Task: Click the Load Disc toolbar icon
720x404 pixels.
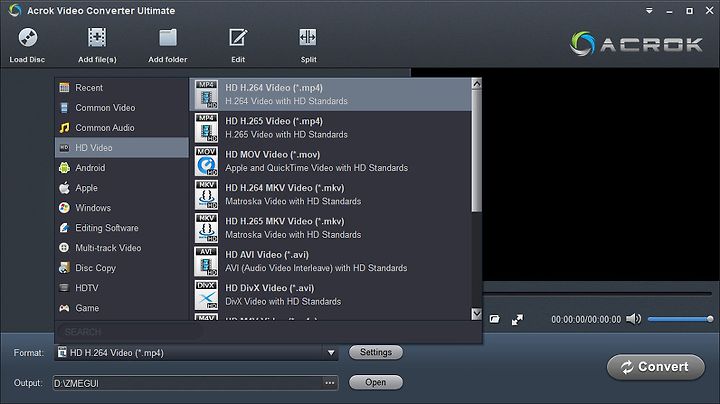Action: (x=28, y=38)
